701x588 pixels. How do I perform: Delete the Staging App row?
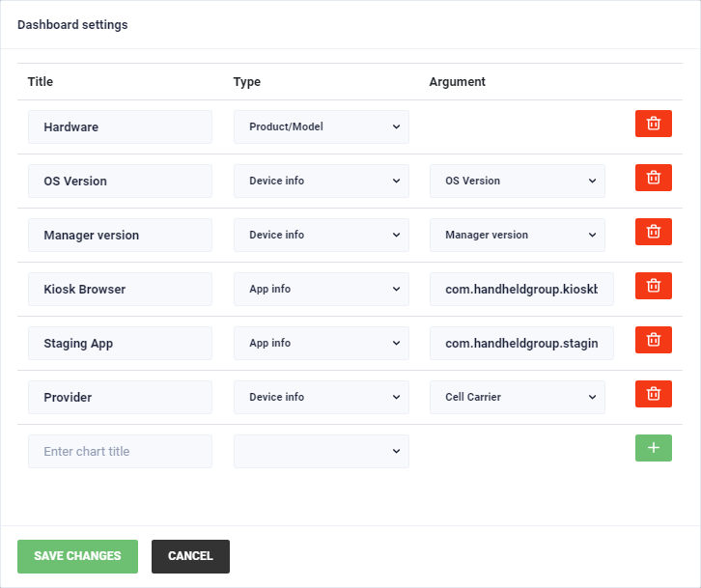(x=653, y=340)
